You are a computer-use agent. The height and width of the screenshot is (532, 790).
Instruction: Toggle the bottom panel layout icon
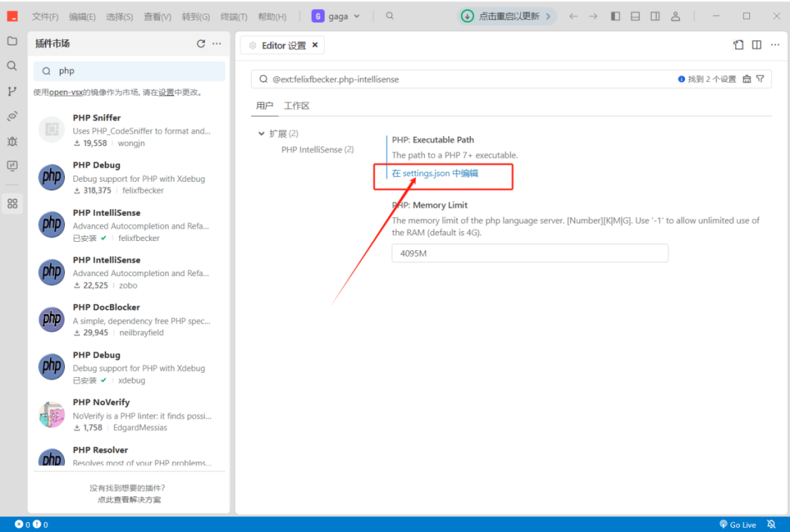coord(635,16)
